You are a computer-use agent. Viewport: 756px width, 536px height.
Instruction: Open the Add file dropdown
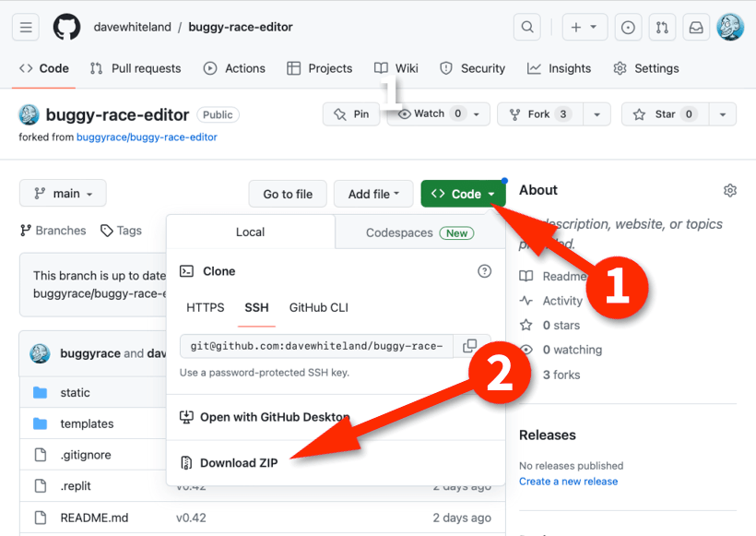[x=373, y=194]
